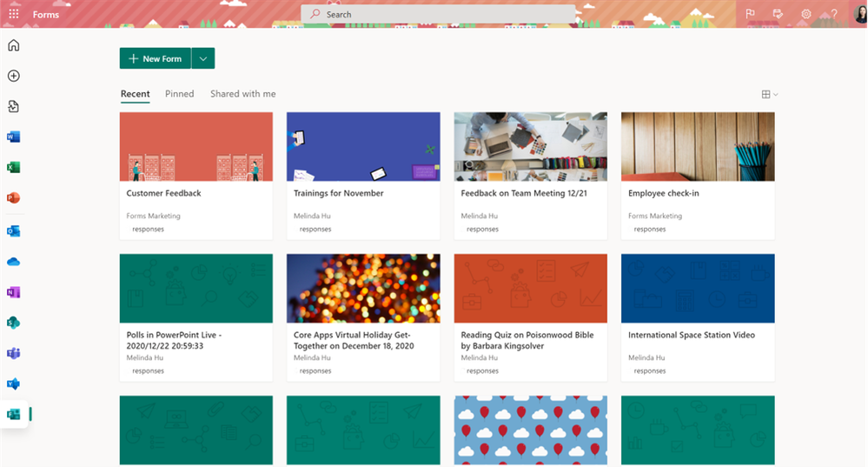
Task: Open My Content icon in sidebar
Action: 14,106
